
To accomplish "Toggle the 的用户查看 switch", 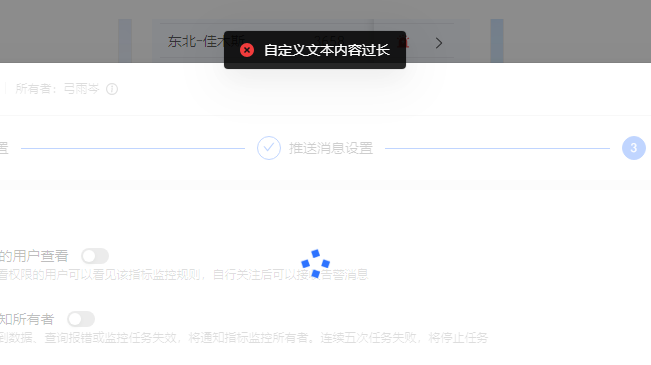I will coord(95,256).
